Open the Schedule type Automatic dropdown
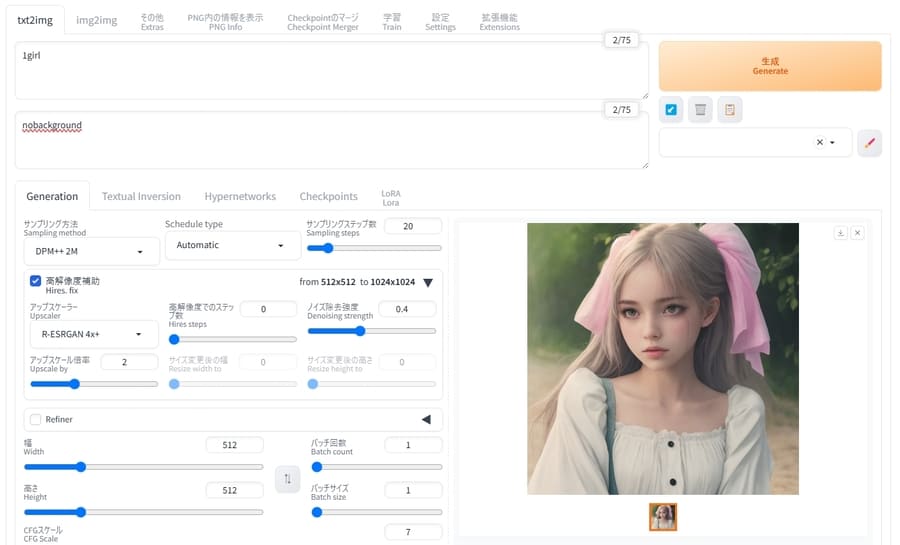This screenshot has width=900, height=545. pos(232,245)
